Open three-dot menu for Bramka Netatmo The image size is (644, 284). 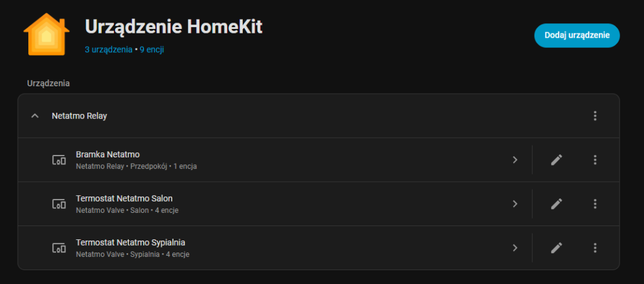click(x=595, y=160)
